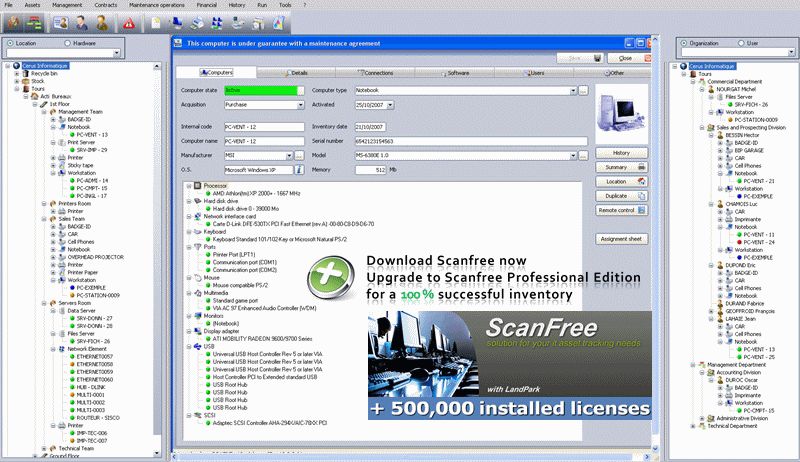800x462 pixels.
Task: Open the Acquisition dropdown
Action: click(301, 105)
